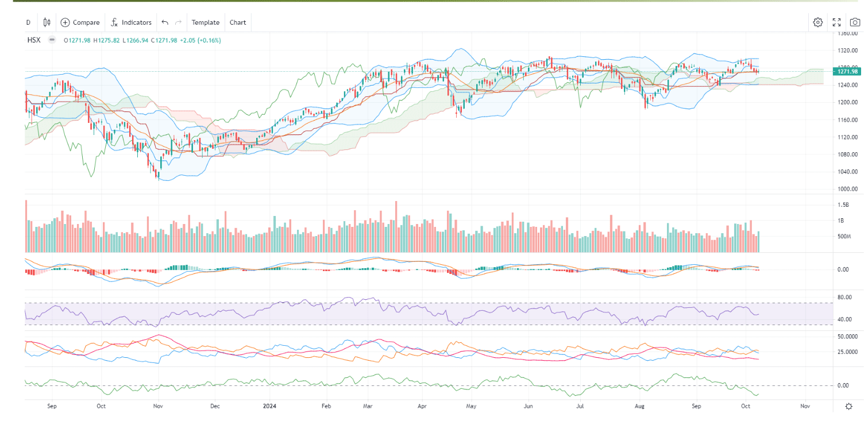Undo the last chart action

[x=165, y=22]
